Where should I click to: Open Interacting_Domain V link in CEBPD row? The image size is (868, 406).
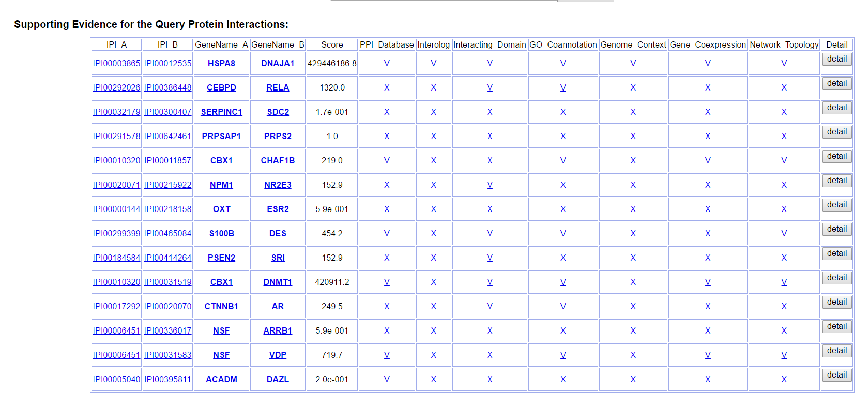(490, 87)
